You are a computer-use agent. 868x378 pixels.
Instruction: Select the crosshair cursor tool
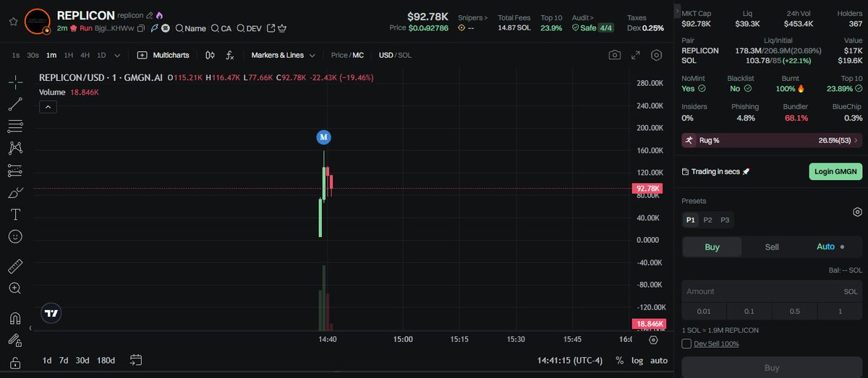point(15,82)
